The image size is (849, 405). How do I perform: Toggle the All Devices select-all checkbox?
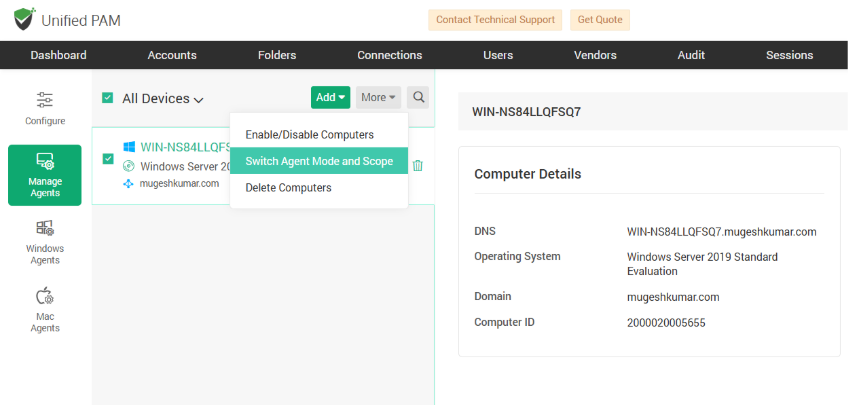point(108,98)
